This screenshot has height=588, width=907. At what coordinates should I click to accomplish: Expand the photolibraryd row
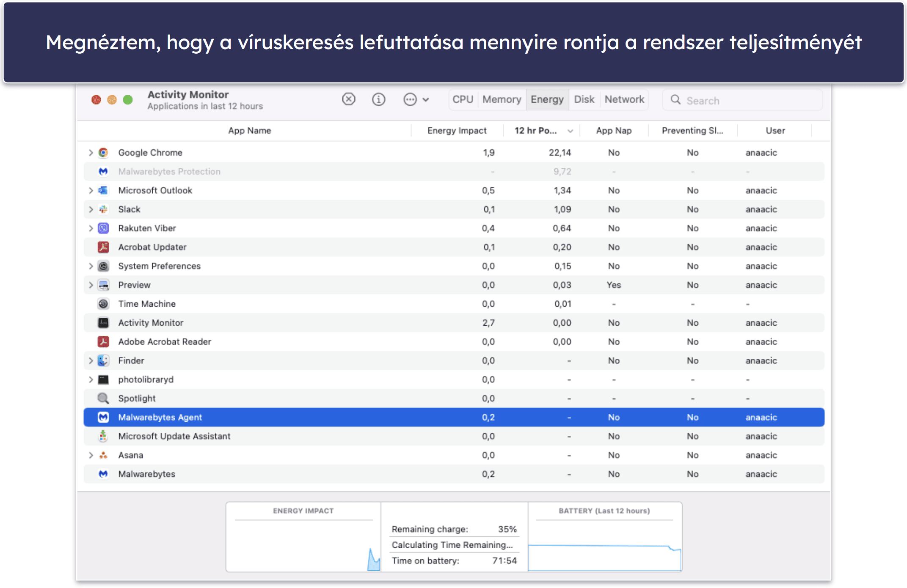coord(91,379)
